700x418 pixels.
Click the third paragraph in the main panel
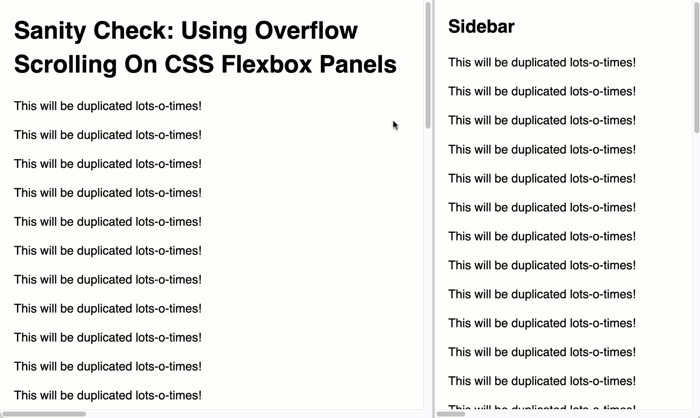tap(108, 164)
